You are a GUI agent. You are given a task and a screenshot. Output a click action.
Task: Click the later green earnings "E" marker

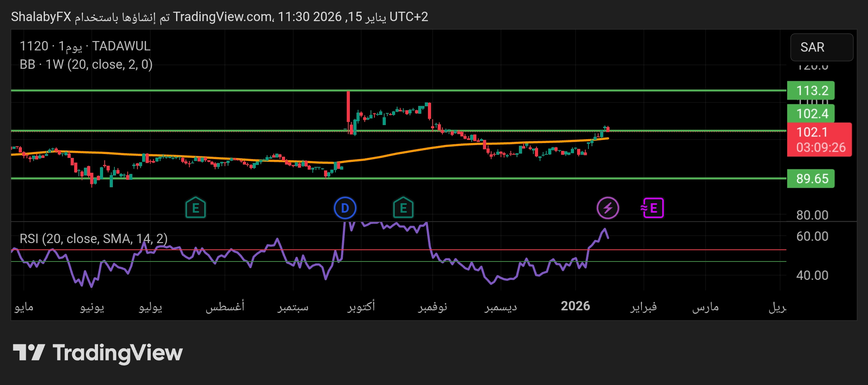pyautogui.click(x=403, y=208)
